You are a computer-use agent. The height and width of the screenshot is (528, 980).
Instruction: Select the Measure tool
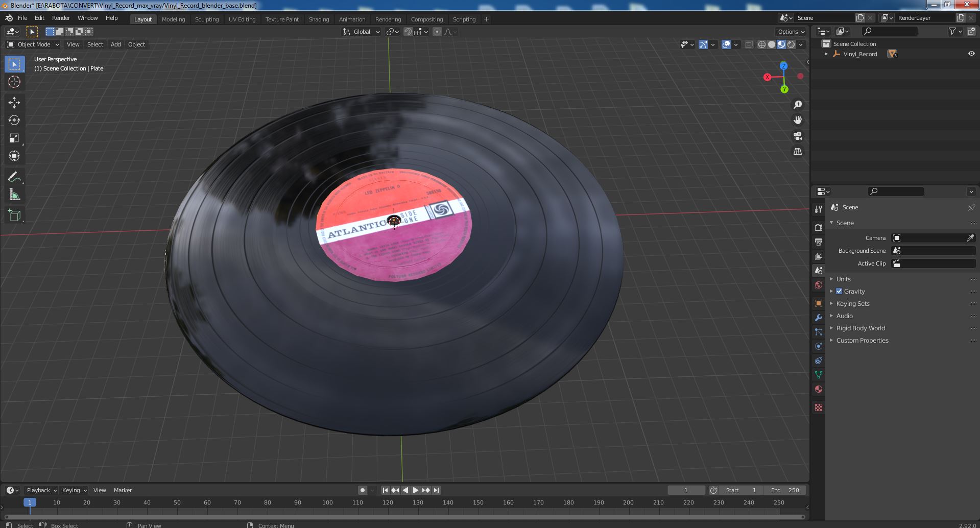[14, 195]
